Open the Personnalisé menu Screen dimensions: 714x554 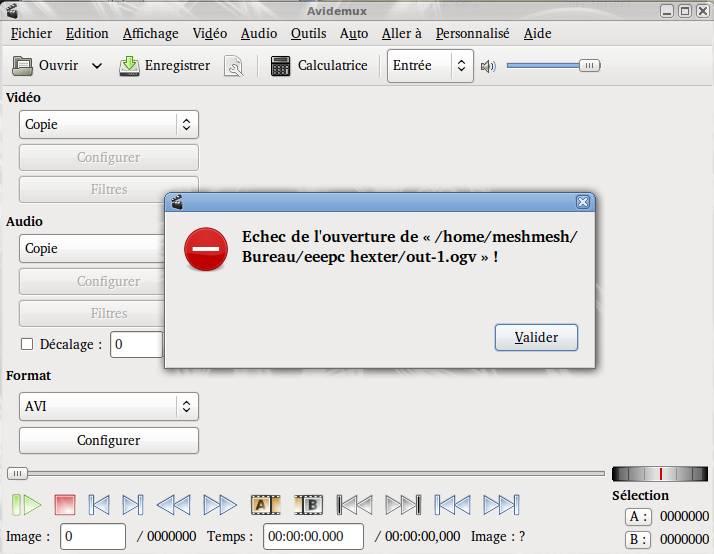tap(472, 34)
